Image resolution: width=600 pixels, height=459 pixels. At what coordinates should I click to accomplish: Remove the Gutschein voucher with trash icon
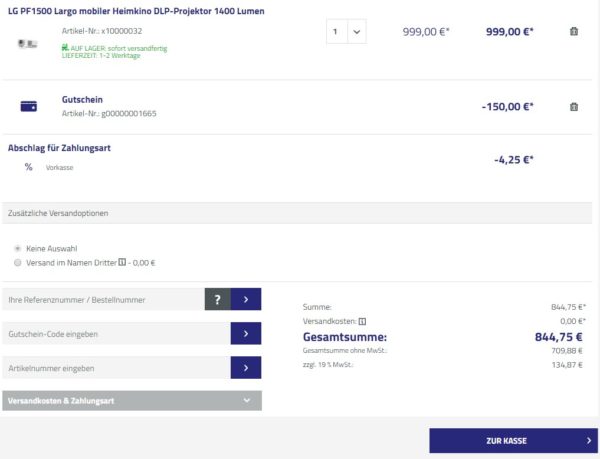(x=573, y=107)
